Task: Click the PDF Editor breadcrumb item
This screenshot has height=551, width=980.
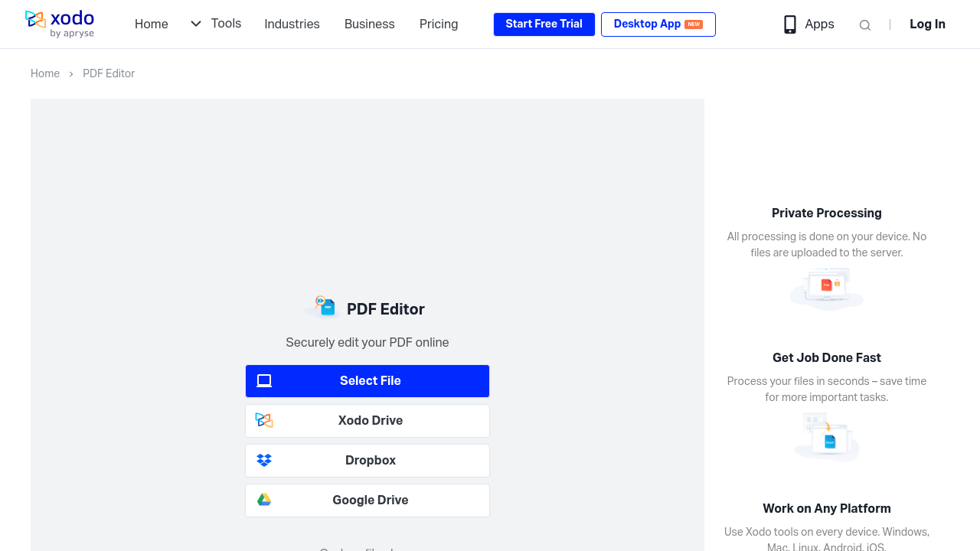Action: [x=109, y=73]
